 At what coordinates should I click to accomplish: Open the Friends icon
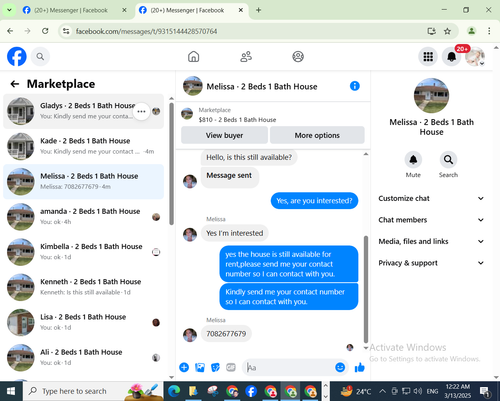point(246,57)
